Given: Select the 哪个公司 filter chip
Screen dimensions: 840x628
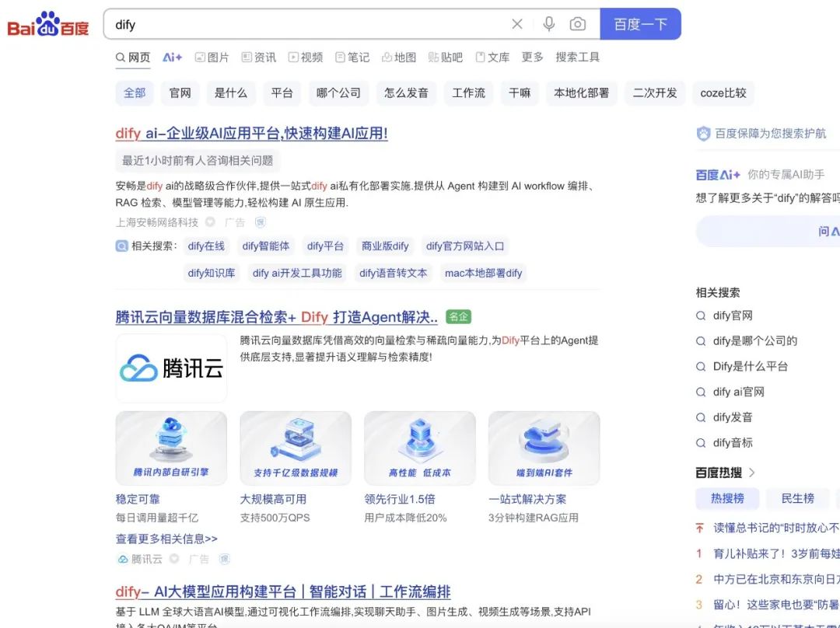Looking at the screenshot, I should pos(338,93).
